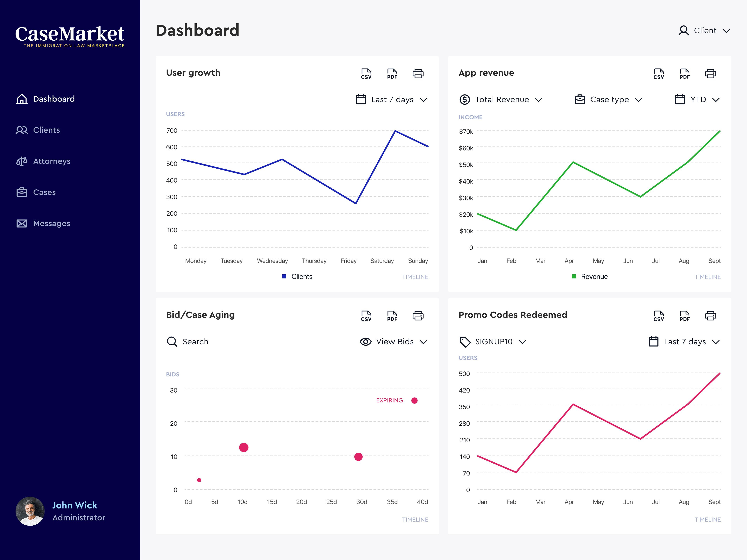Click the 'Administrator' role text
The height and width of the screenshot is (560, 747).
(x=79, y=517)
